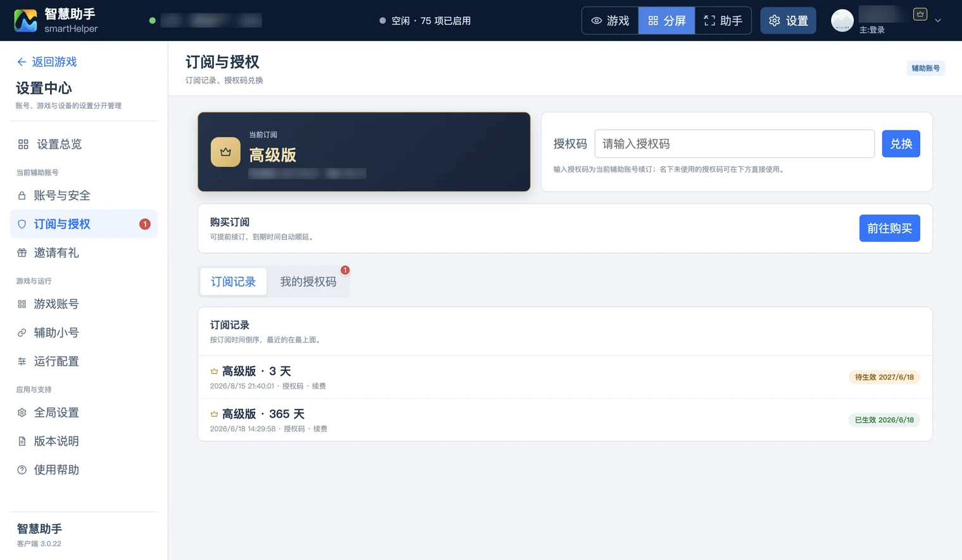Click the 高级版 · 365 天 record row
The width and height of the screenshot is (962, 560).
[x=565, y=420]
